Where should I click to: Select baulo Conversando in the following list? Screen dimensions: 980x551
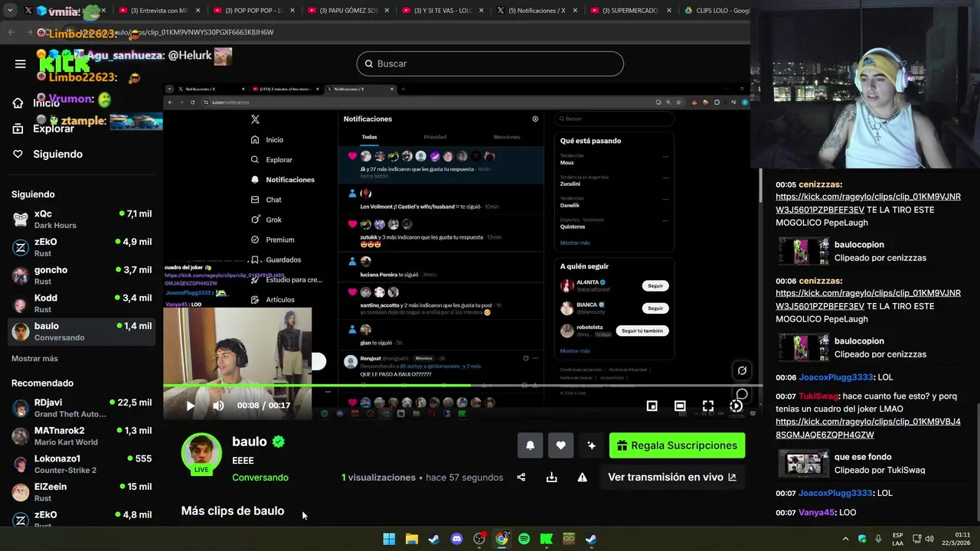coord(81,331)
